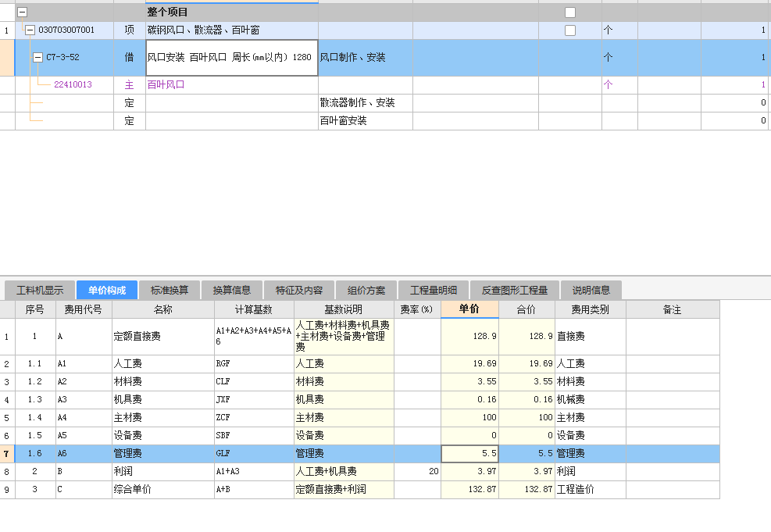
Task: Click the 整个项目 title cell
Action: pyautogui.click(x=231, y=12)
